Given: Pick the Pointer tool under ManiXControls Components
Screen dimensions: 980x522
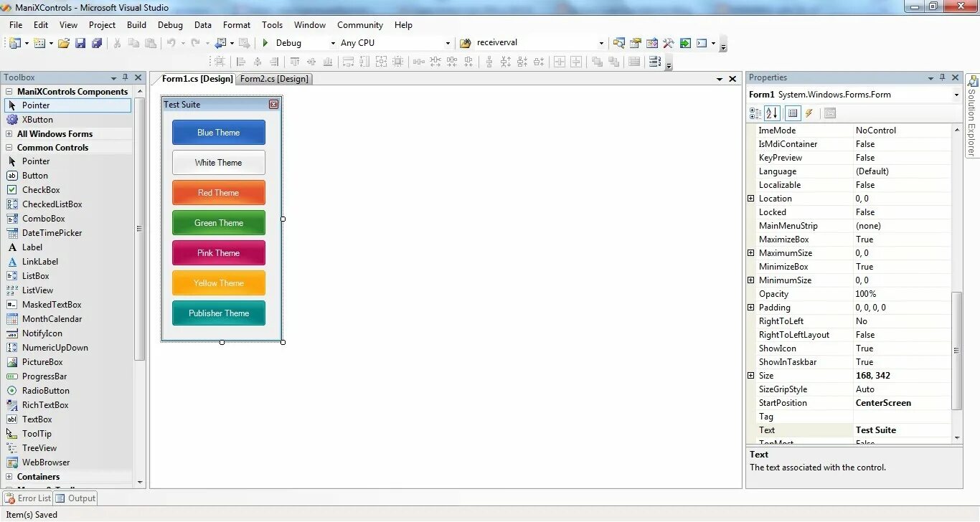Looking at the screenshot, I should (x=68, y=105).
